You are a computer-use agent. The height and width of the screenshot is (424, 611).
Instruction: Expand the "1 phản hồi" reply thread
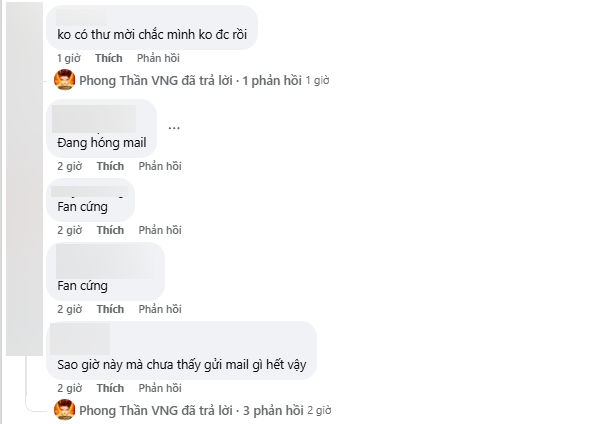tap(272, 81)
